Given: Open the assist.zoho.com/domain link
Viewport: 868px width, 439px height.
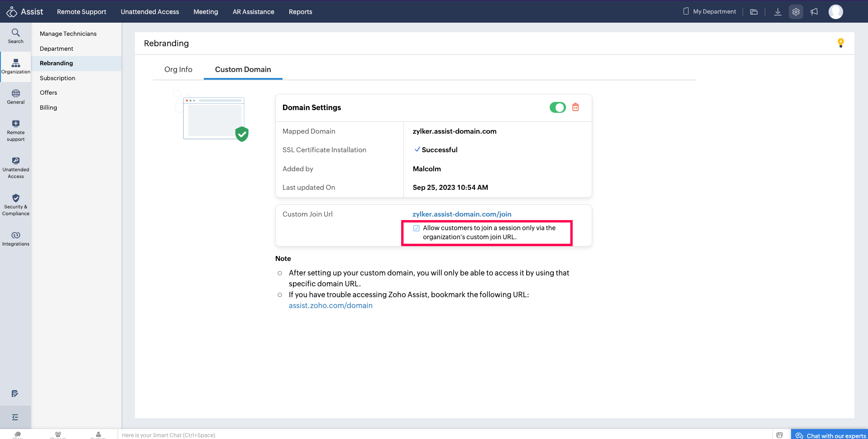Looking at the screenshot, I should (331, 305).
